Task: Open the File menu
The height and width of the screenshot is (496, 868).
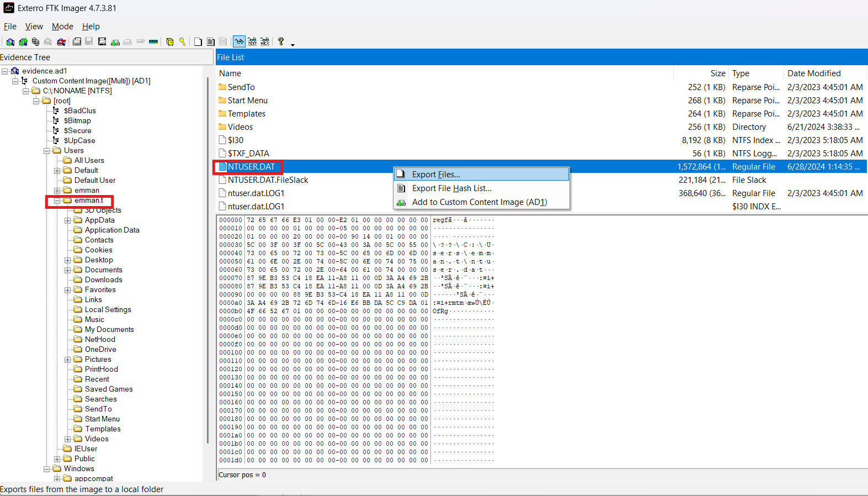Action: 10,27
